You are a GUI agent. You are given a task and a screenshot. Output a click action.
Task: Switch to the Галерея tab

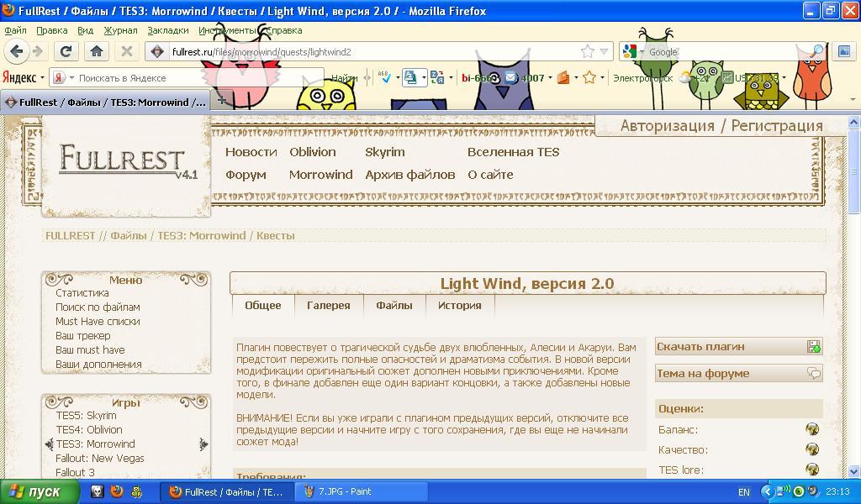(329, 306)
